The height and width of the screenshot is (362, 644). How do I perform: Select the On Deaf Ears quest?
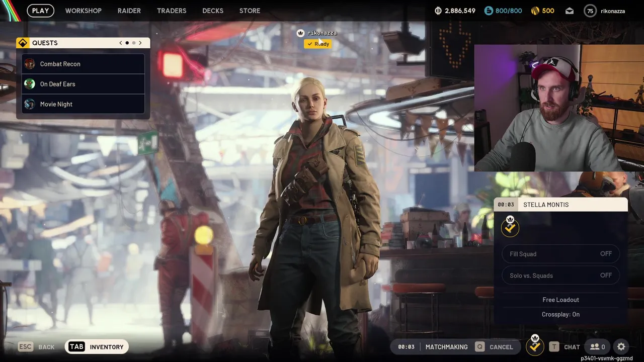tap(83, 84)
